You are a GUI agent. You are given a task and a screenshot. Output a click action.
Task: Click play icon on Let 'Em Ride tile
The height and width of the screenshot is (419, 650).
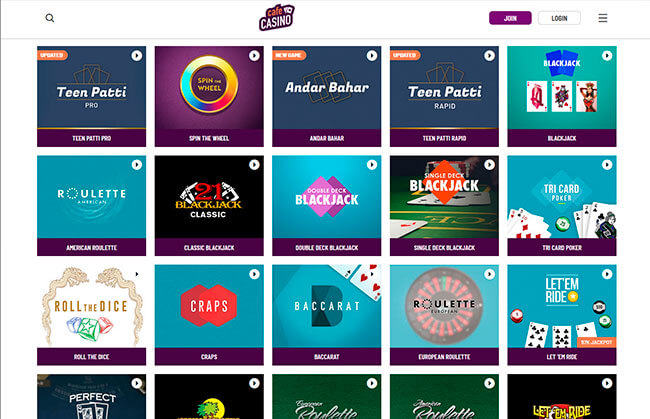pos(607,274)
